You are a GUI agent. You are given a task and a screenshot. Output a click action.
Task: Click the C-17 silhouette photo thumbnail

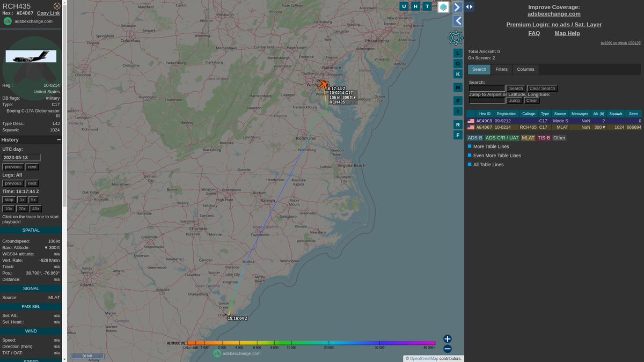tap(31, 56)
